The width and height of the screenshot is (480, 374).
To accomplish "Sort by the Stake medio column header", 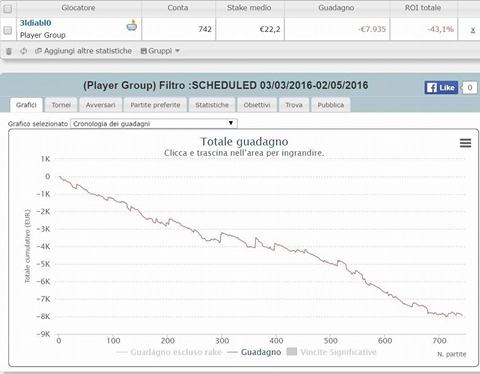I will coord(249,8).
